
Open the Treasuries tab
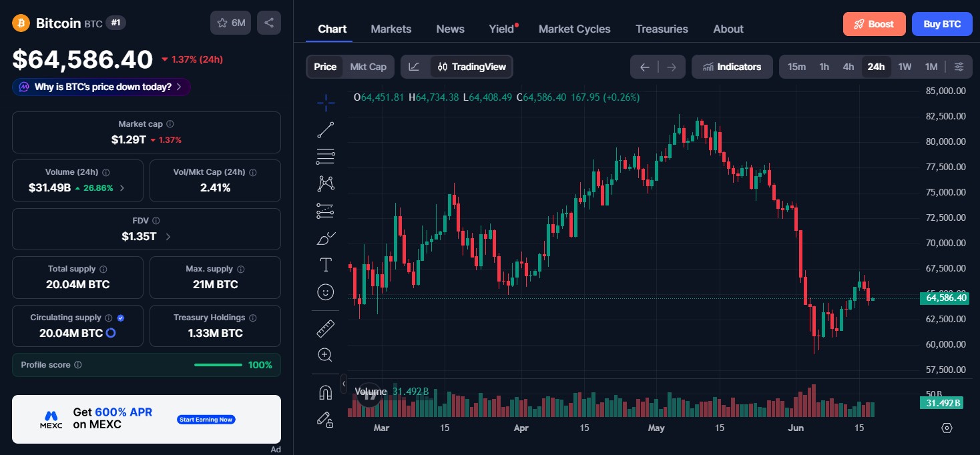[x=662, y=29]
